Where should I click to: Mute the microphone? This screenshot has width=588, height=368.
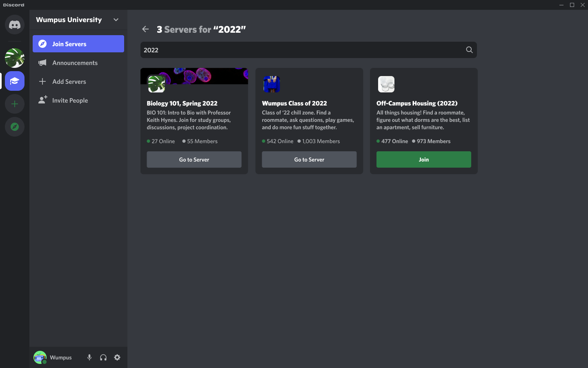click(x=89, y=357)
